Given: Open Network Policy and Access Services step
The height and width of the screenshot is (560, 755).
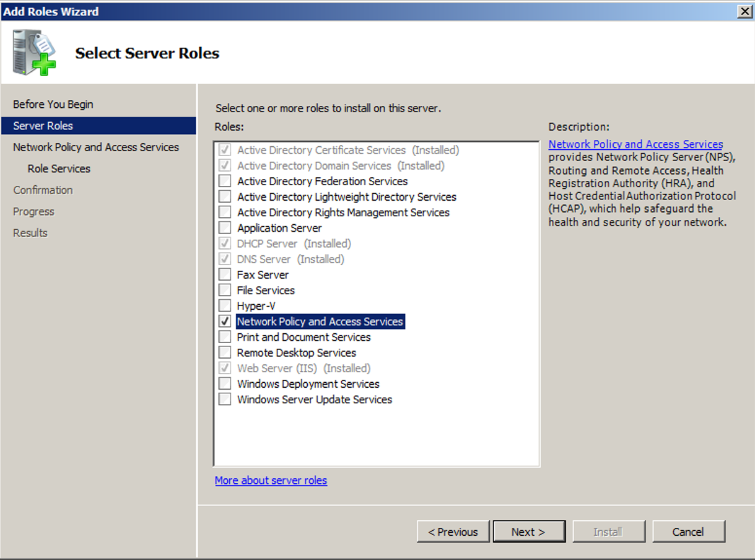Looking at the screenshot, I should pyautogui.click(x=96, y=147).
